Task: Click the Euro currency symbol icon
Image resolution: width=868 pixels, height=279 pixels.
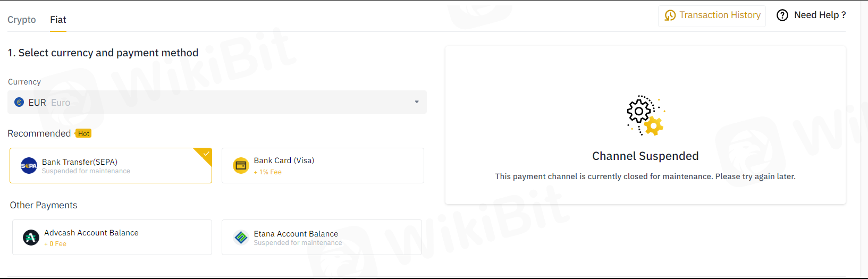Action: coord(19,103)
